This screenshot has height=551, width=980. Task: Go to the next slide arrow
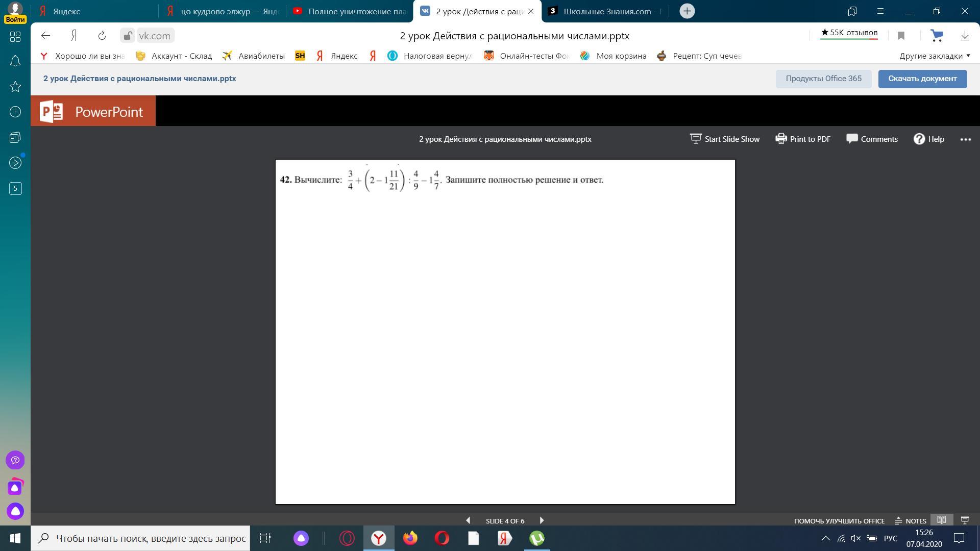[542, 520]
